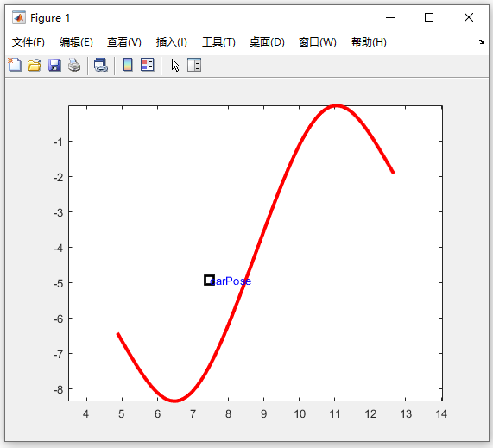
Task: Open the 帮助(H) menu
Action: pos(369,42)
